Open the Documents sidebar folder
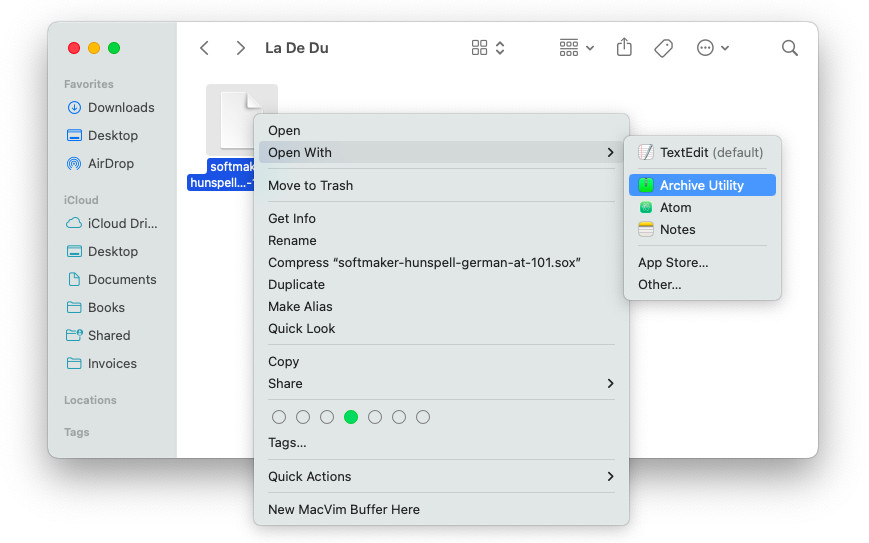 pos(112,279)
